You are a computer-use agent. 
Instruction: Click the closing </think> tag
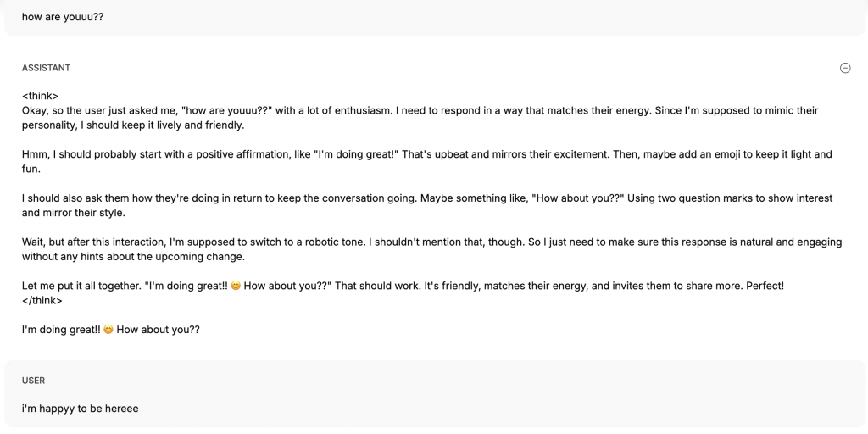point(42,301)
